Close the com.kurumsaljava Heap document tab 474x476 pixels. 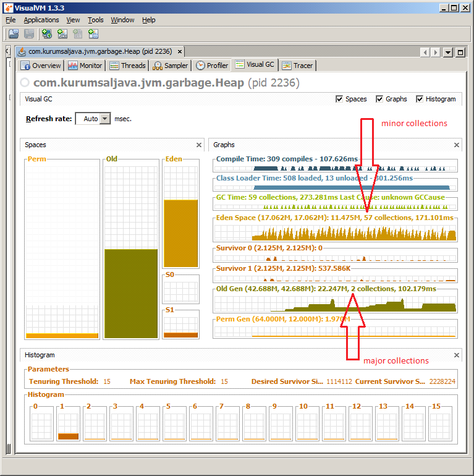click(180, 51)
